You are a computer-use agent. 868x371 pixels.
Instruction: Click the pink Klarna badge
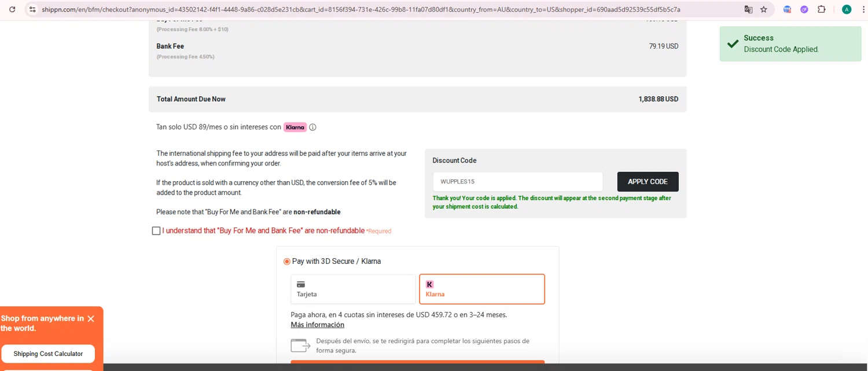(x=295, y=127)
